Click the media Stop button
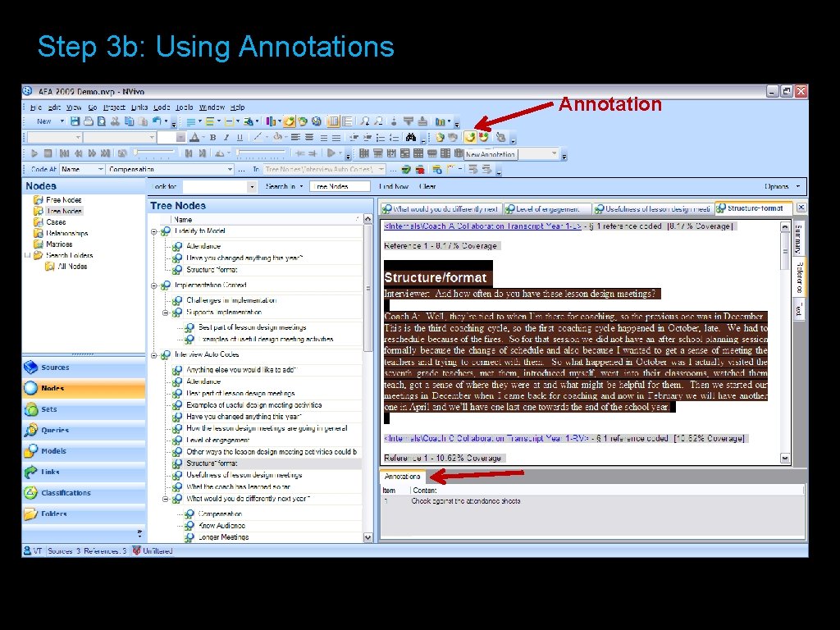Image resolution: width=840 pixels, height=630 pixels. click(x=48, y=153)
